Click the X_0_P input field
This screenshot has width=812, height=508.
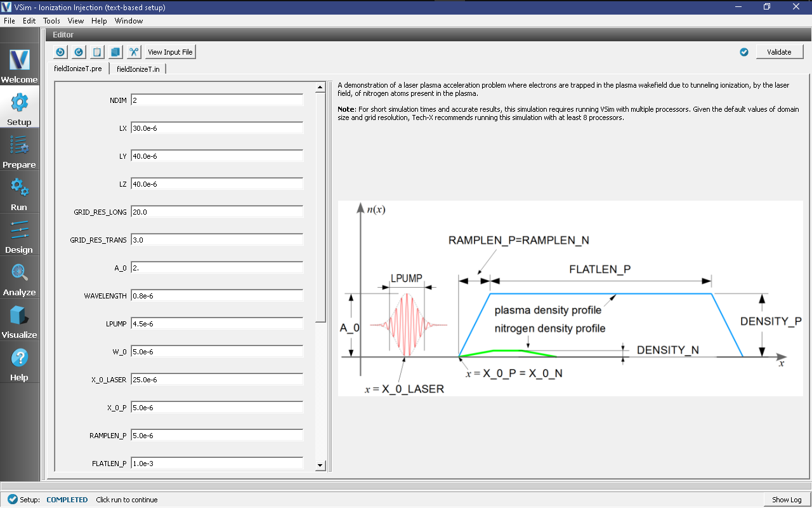click(x=216, y=408)
